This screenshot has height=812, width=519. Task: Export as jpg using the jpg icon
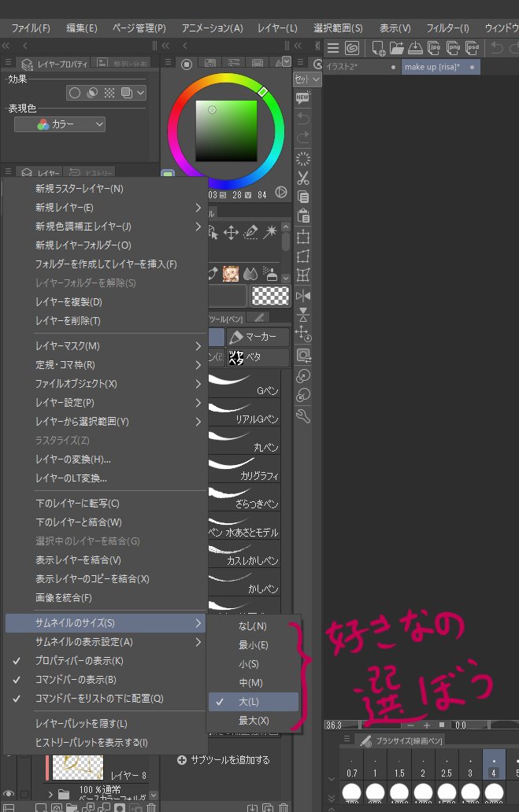pos(435,48)
